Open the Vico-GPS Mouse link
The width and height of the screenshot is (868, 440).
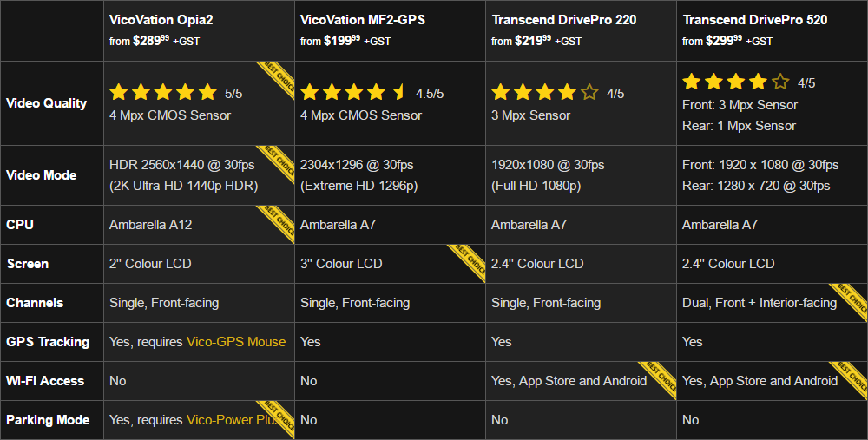coord(236,342)
